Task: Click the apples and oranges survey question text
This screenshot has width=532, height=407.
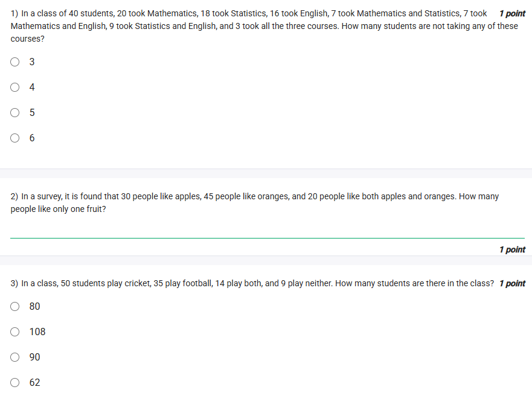Action: coord(254,203)
